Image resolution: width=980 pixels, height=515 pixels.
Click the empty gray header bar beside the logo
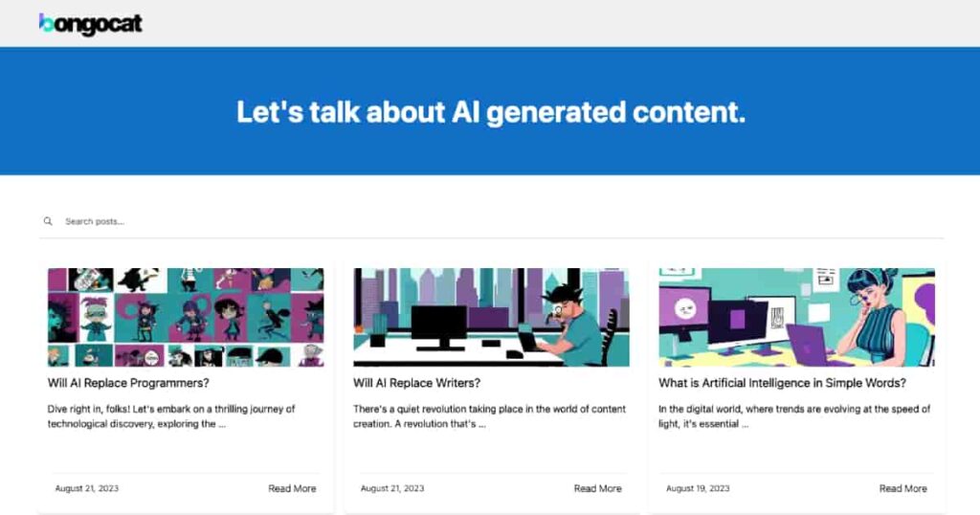coord(574,23)
